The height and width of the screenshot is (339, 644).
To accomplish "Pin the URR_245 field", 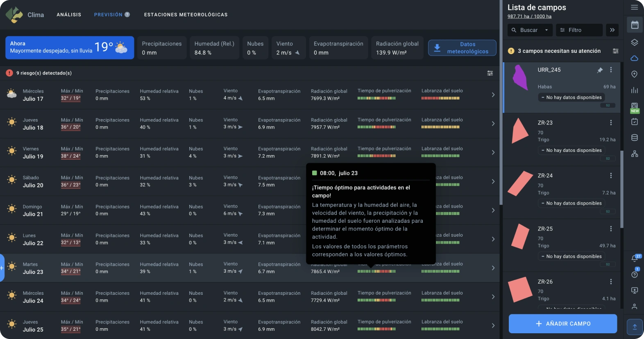I will (600, 70).
